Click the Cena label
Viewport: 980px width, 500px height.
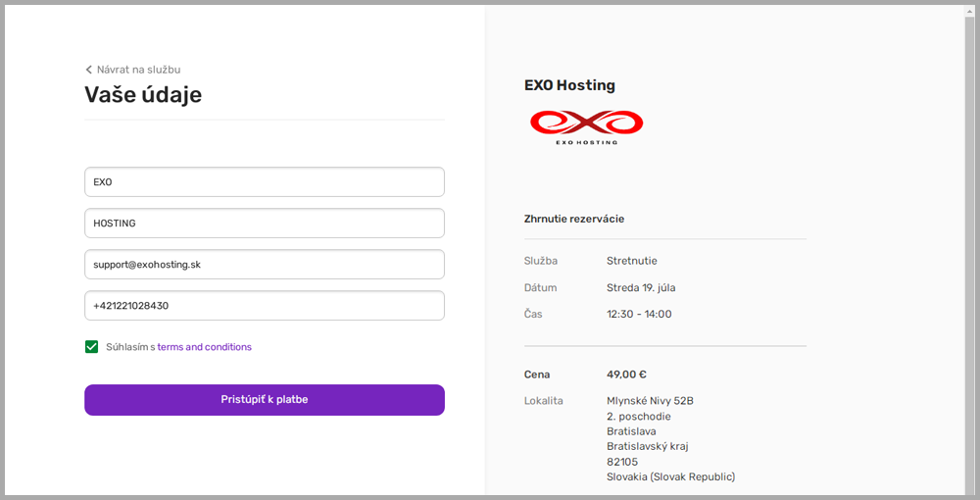tap(537, 375)
